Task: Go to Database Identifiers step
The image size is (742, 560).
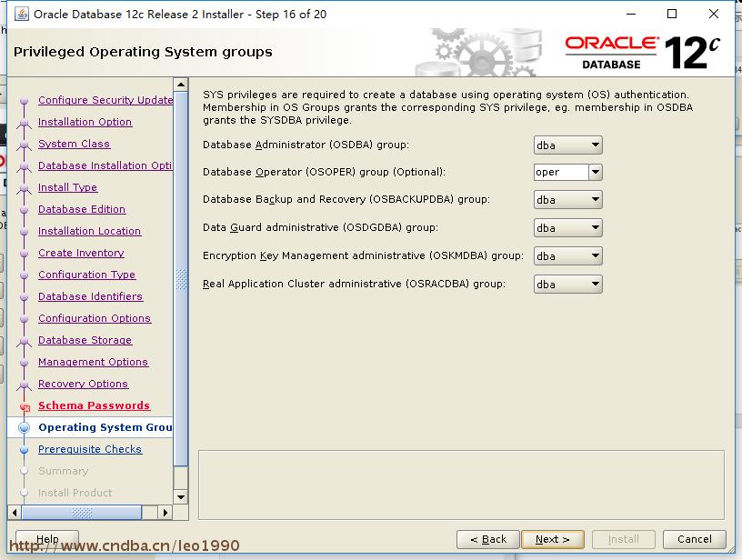Action: click(90, 296)
